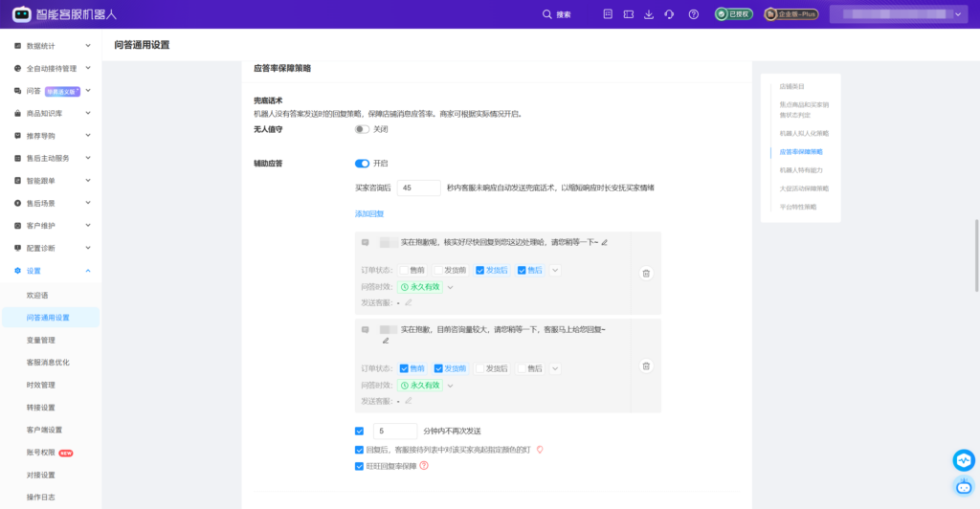Check 售前 in the first reply card
Viewport: 980px width, 509px height.
point(404,271)
